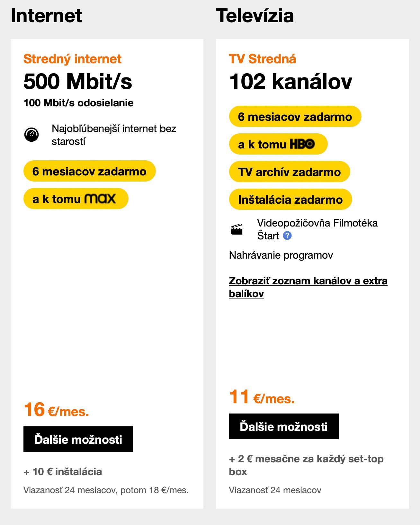Click the HBO logo in the yellow badge

click(x=302, y=144)
